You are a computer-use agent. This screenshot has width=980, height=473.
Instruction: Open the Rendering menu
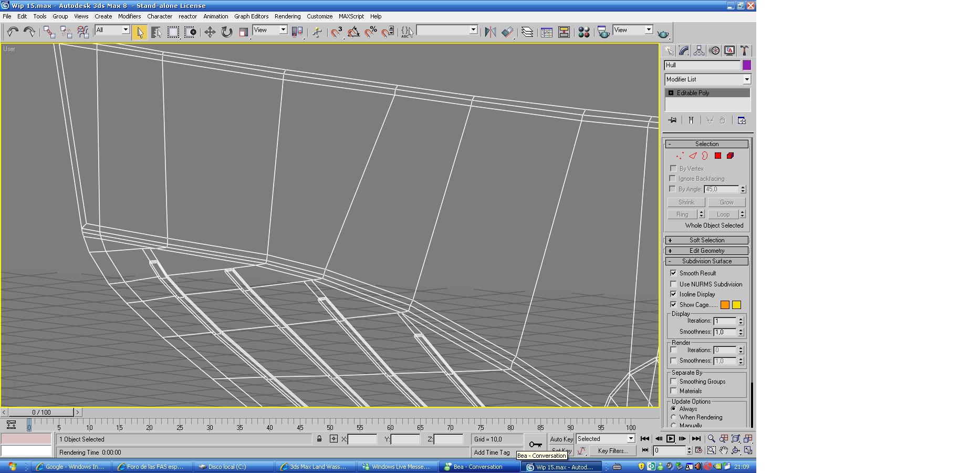click(x=287, y=16)
